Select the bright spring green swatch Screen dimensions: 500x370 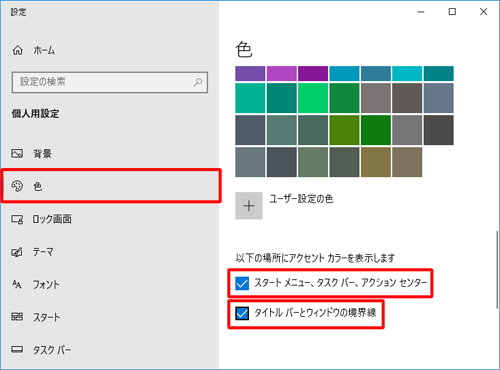point(313,98)
